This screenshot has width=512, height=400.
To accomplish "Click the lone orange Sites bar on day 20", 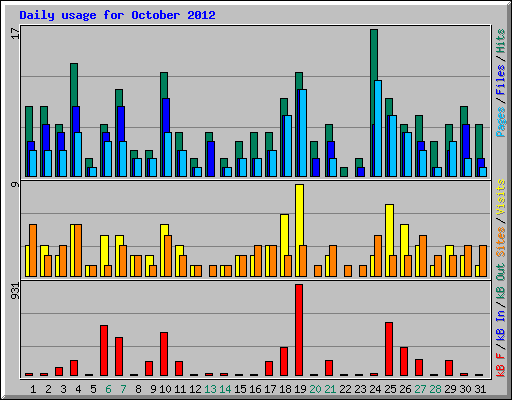I will 318,271.
